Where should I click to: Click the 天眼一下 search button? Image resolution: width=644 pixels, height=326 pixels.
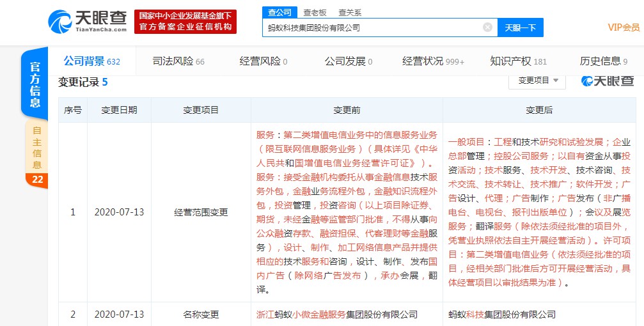[x=521, y=27]
